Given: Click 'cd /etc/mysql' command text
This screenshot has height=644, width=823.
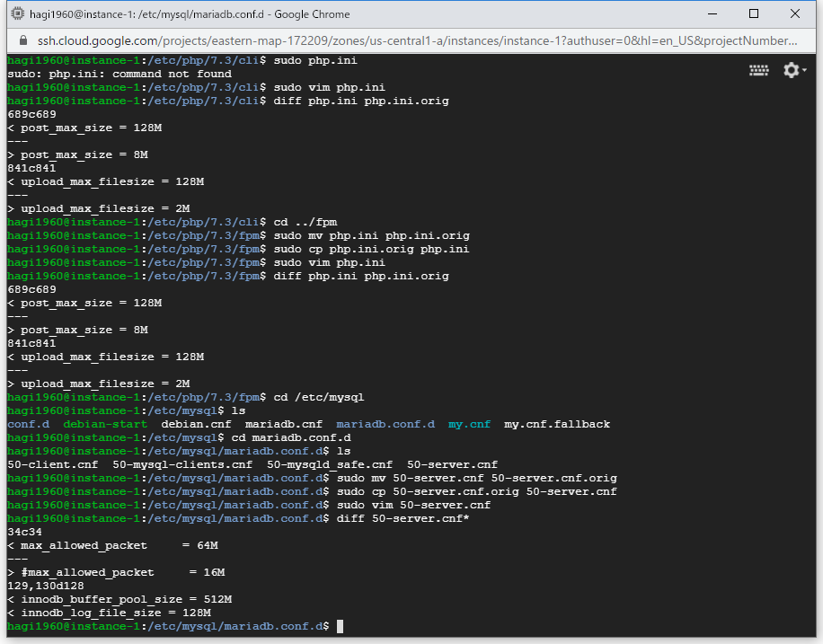Looking at the screenshot, I should click(x=319, y=397).
